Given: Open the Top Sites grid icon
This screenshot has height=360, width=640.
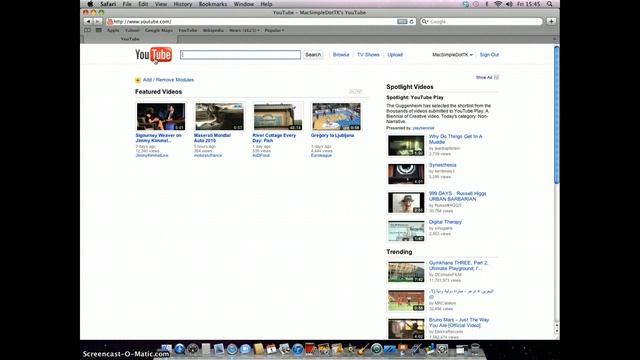Looking at the screenshot, I should (x=99, y=30).
